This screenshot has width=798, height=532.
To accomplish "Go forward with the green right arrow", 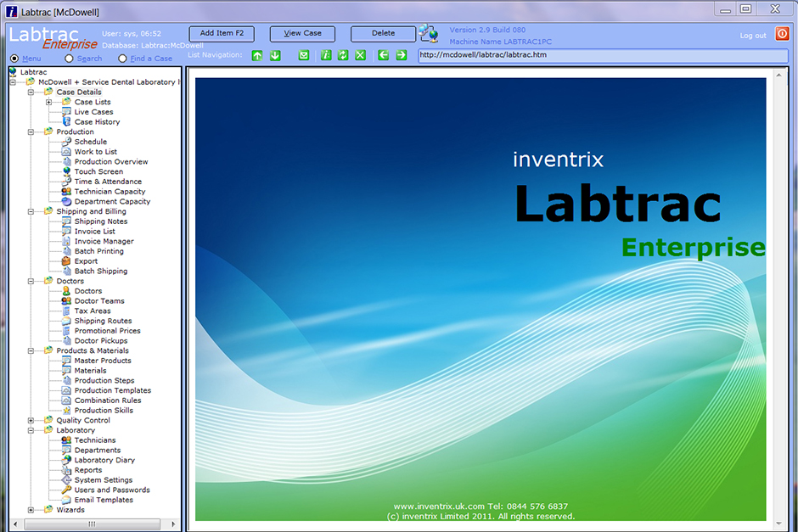I will pyautogui.click(x=401, y=55).
